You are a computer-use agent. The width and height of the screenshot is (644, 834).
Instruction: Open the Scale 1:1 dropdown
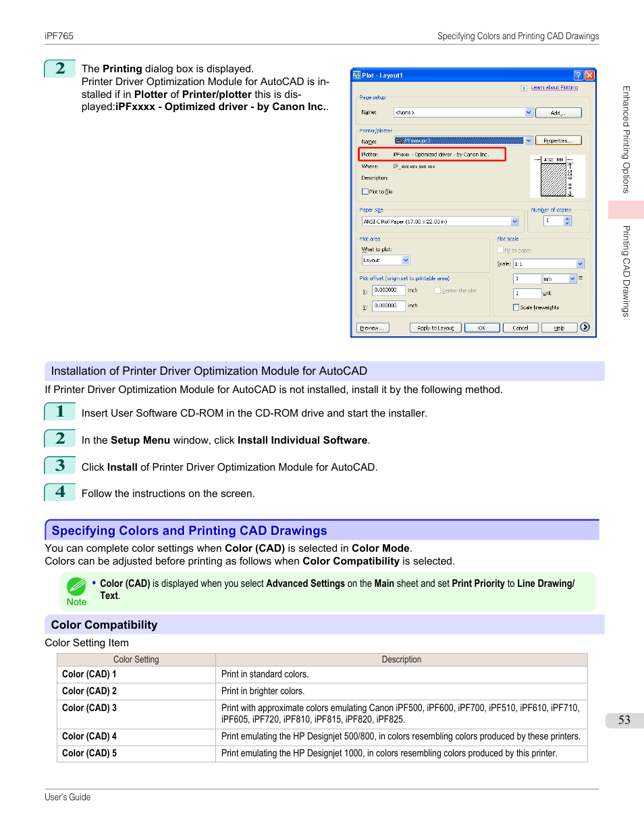(x=580, y=264)
